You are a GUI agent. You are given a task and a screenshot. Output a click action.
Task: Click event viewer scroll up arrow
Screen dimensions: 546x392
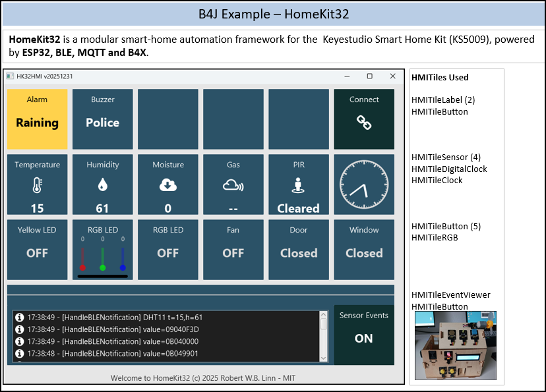point(324,314)
